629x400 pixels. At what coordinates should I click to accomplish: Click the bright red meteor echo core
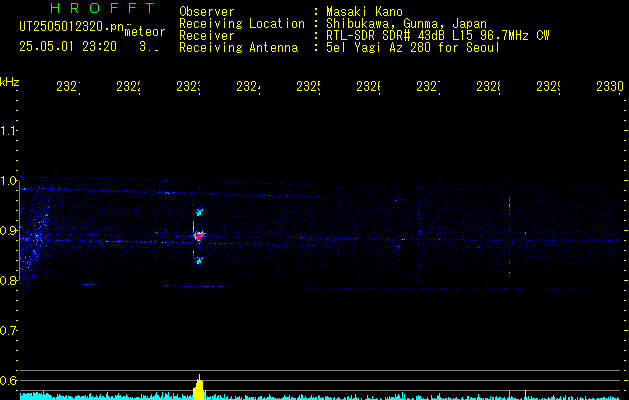tap(199, 237)
